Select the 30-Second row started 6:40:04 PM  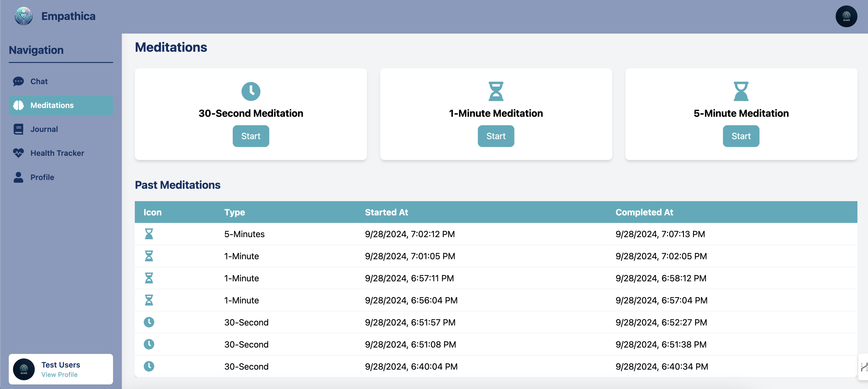click(411, 366)
